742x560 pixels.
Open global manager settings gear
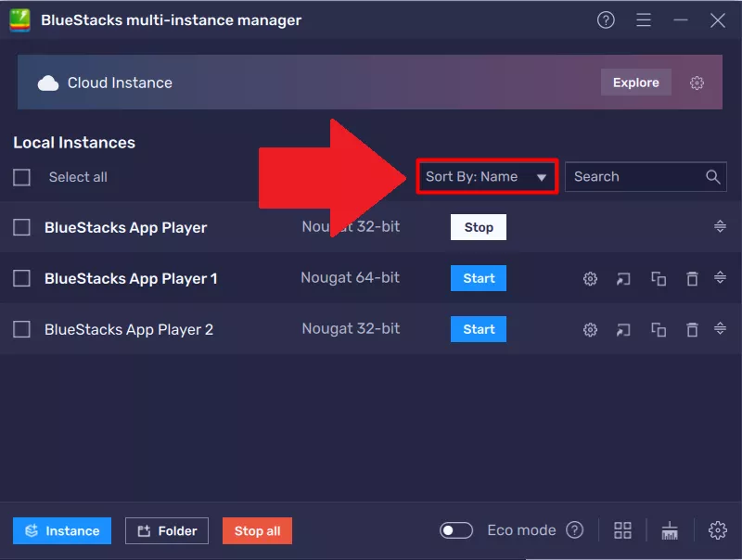point(718,530)
